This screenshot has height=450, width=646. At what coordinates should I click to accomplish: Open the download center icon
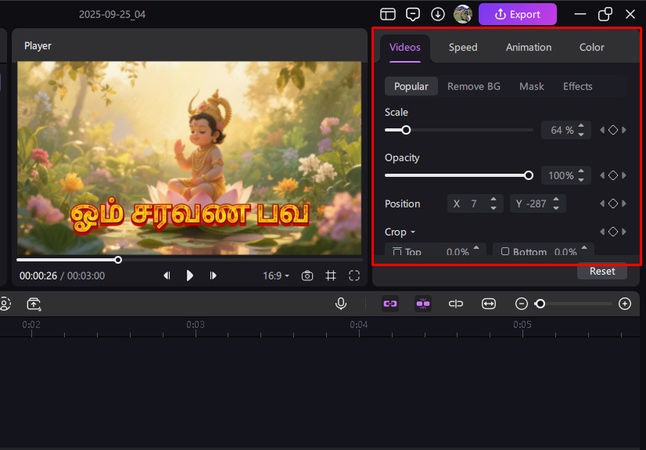point(438,14)
